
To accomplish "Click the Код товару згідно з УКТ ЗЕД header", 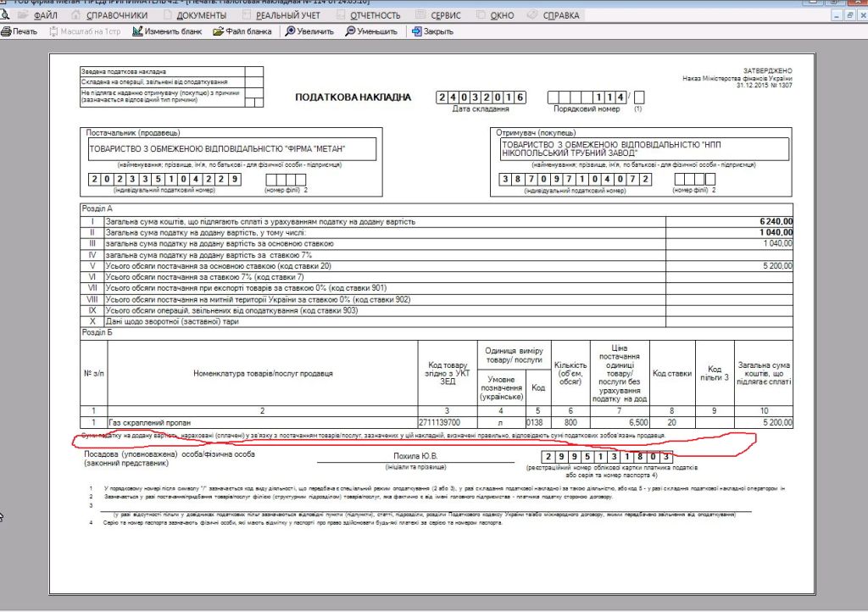I will point(448,374).
